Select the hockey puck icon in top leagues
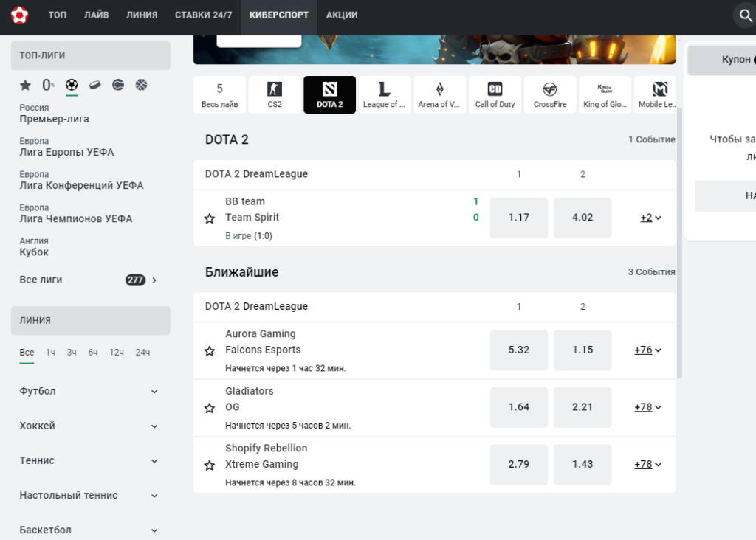This screenshot has width=756, height=540. (x=94, y=86)
